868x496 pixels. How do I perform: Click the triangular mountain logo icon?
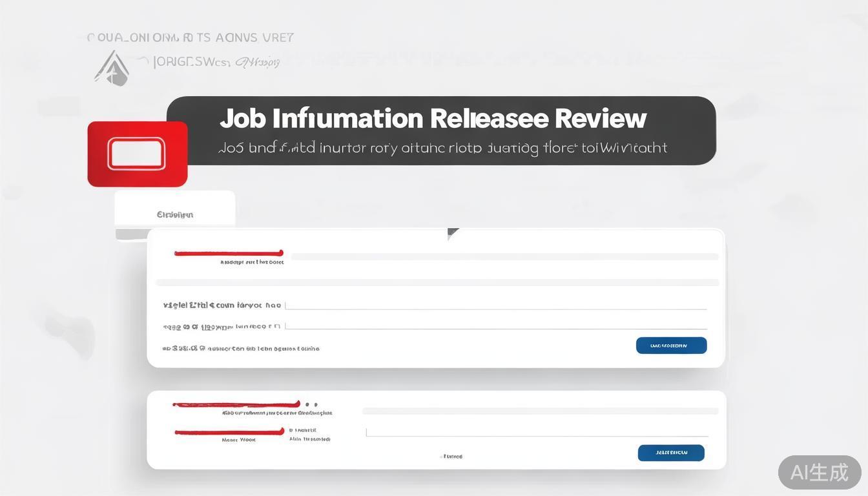(x=112, y=68)
